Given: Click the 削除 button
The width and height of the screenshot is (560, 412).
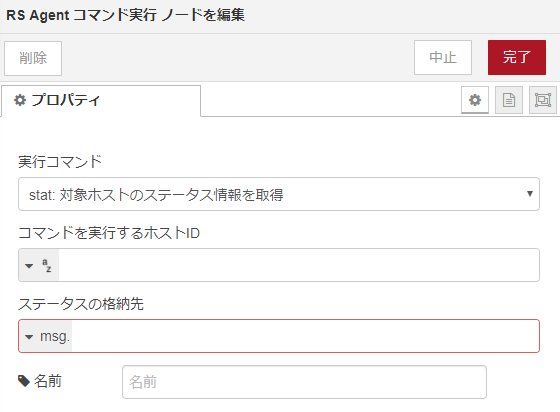Looking at the screenshot, I should point(33,58).
